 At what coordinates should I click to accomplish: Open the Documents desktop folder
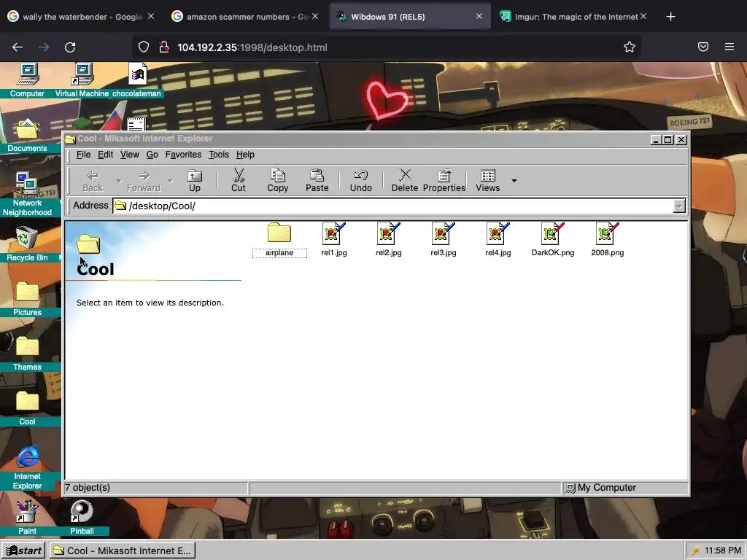27,135
